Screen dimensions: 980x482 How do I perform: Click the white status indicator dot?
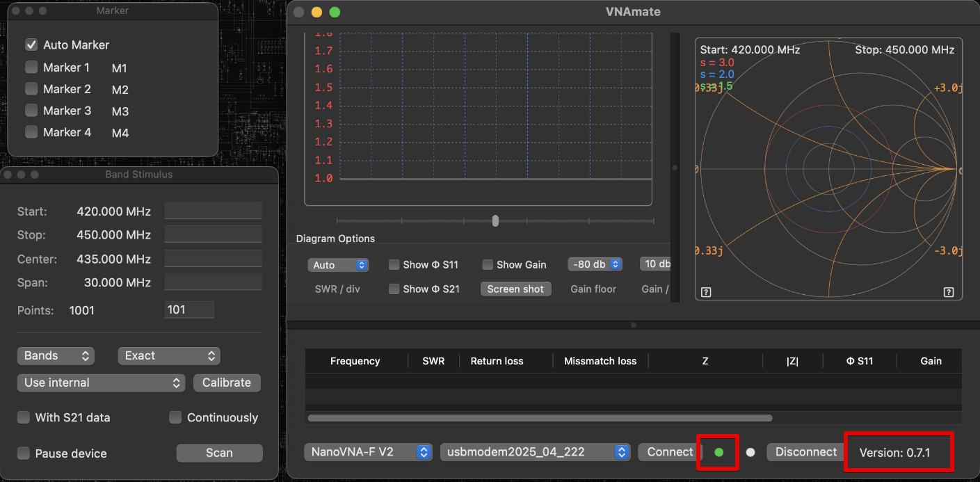coord(750,452)
